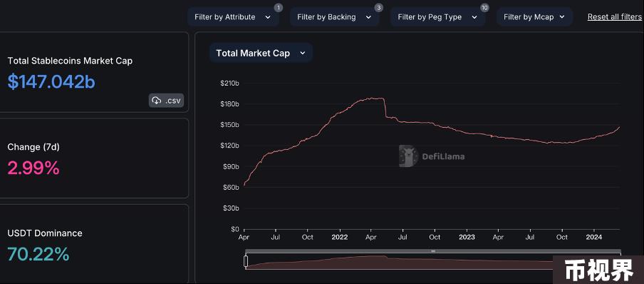Click the $180b y-axis label
The image size is (644, 284).
pos(230,103)
